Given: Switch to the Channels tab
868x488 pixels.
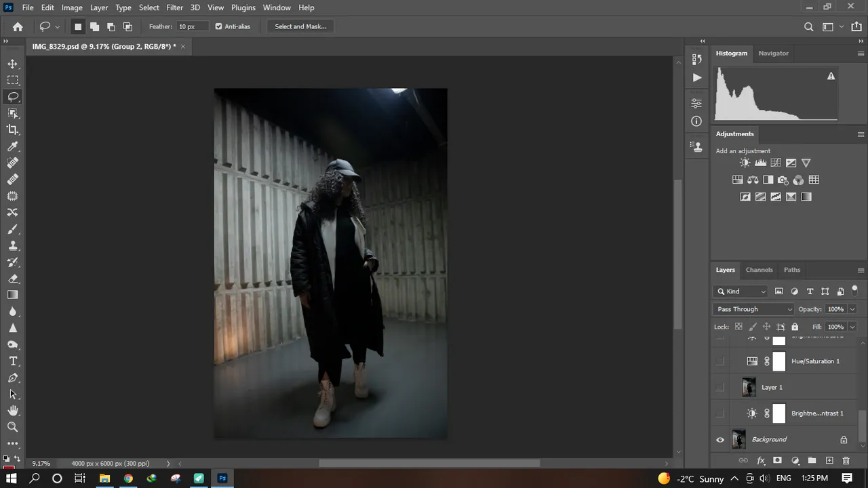Looking at the screenshot, I should pos(759,270).
